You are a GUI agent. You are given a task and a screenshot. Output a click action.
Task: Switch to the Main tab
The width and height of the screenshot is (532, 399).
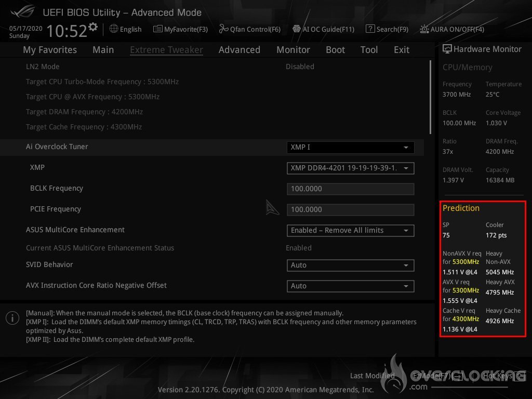click(103, 50)
